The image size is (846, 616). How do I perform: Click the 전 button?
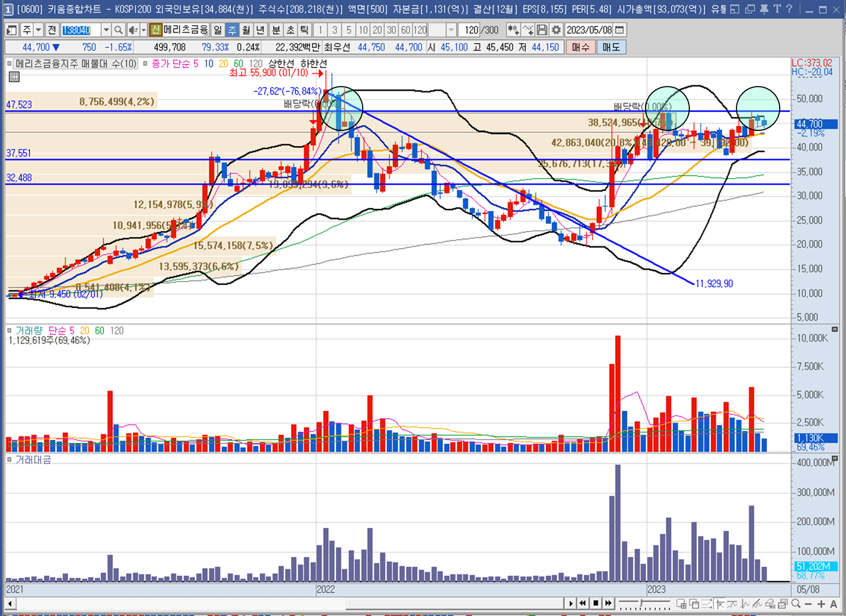tap(52, 30)
